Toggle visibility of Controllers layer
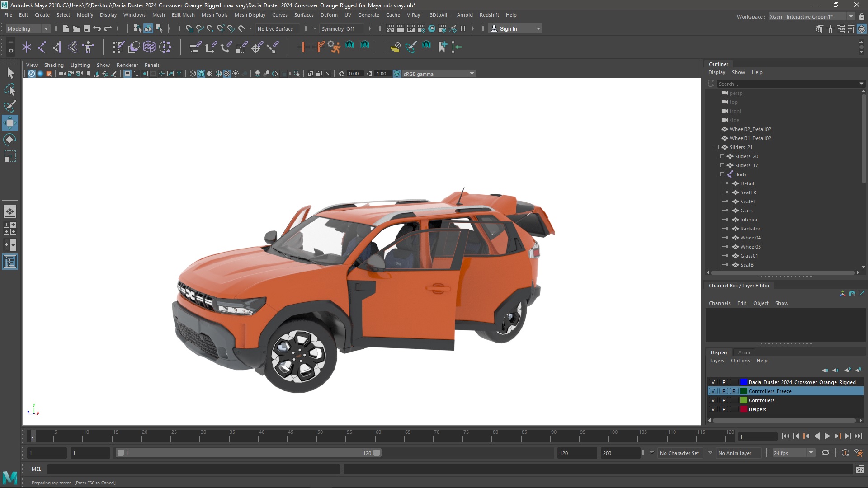Screen dimensions: 868x488 tap(713, 400)
